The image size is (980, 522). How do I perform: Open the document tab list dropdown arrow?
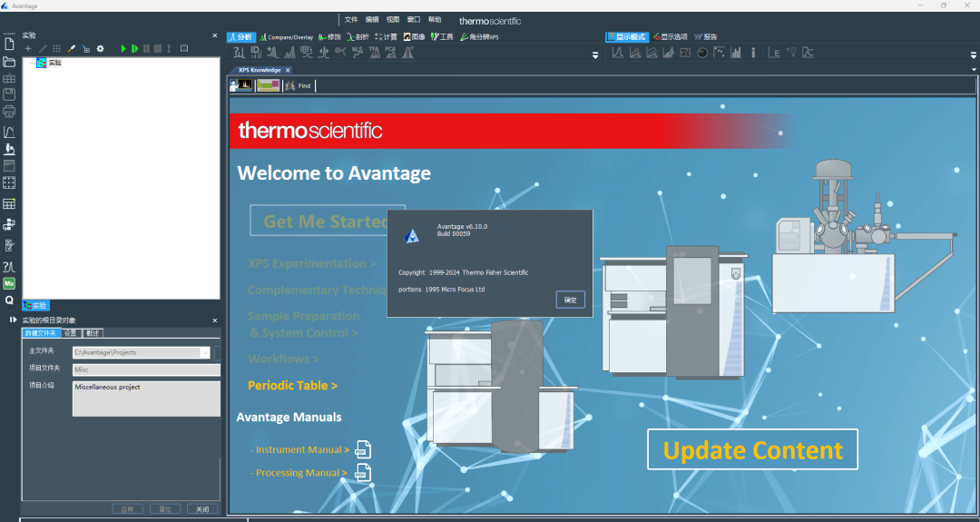click(x=973, y=70)
